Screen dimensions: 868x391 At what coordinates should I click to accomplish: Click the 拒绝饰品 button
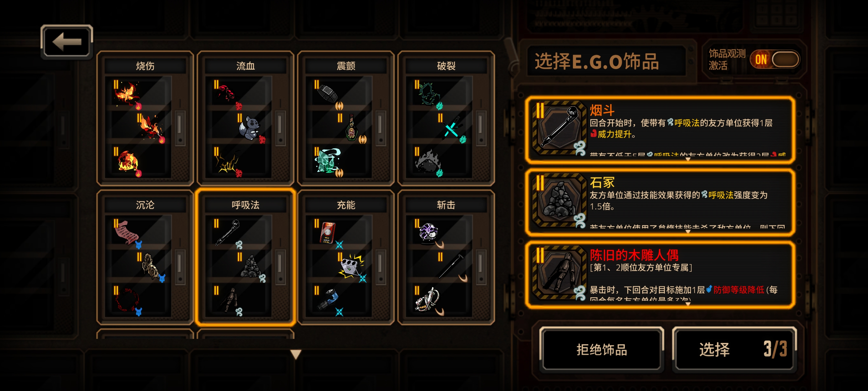(x=601, y=349)
